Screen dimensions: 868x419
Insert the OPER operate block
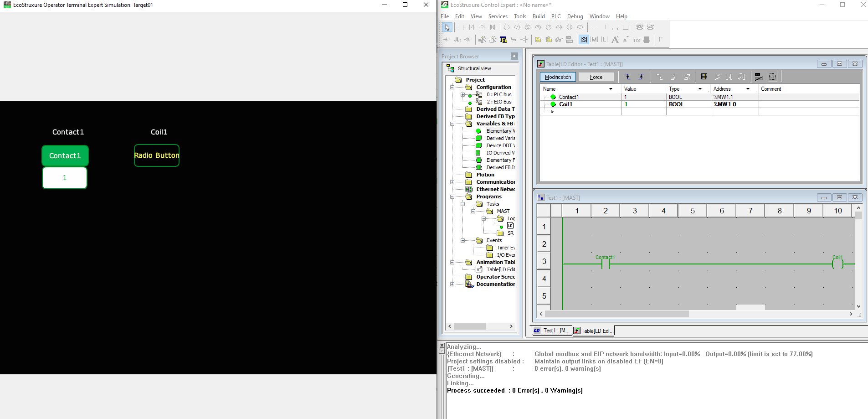[x=640, y=27]
